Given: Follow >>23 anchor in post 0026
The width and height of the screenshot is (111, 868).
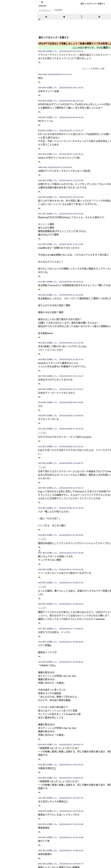Looking at the screenshot, I should pyautogui.click(x=42, y=539).
